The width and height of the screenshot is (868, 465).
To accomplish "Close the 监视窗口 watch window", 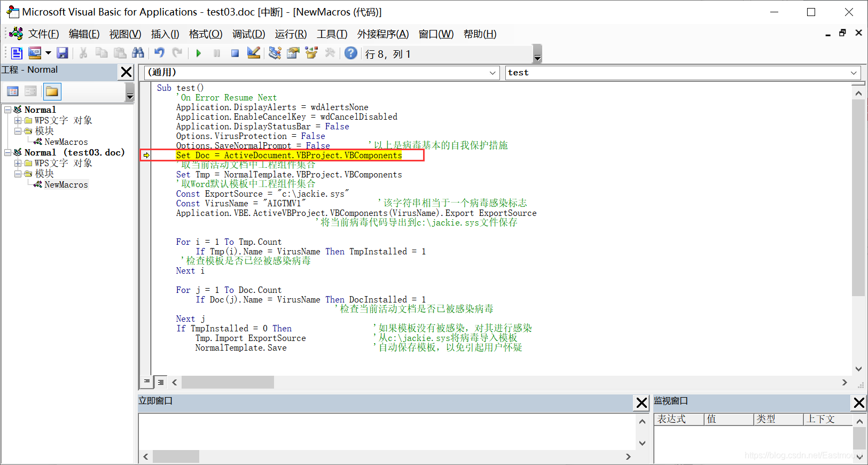I will click(x=859, y=402).
